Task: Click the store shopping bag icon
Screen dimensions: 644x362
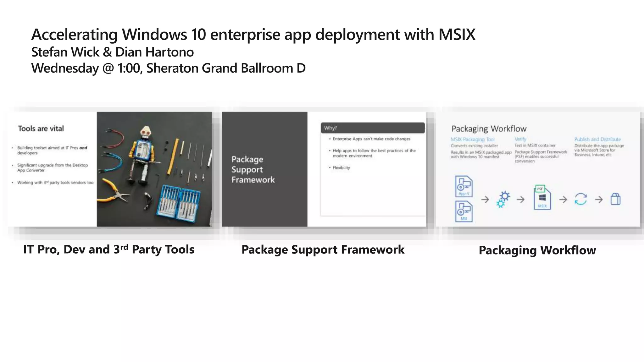Action: click(615, 199)
